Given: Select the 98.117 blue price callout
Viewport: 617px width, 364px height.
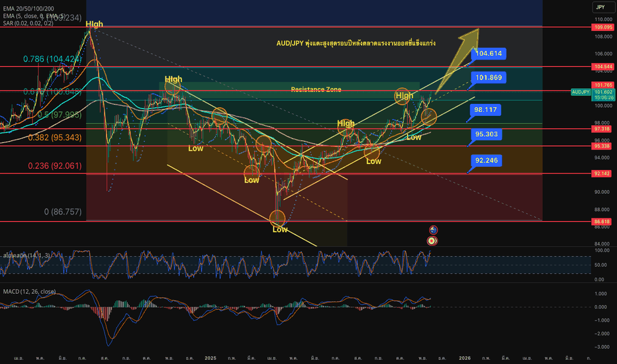Looking at the screenshot, I should [485, 110].
